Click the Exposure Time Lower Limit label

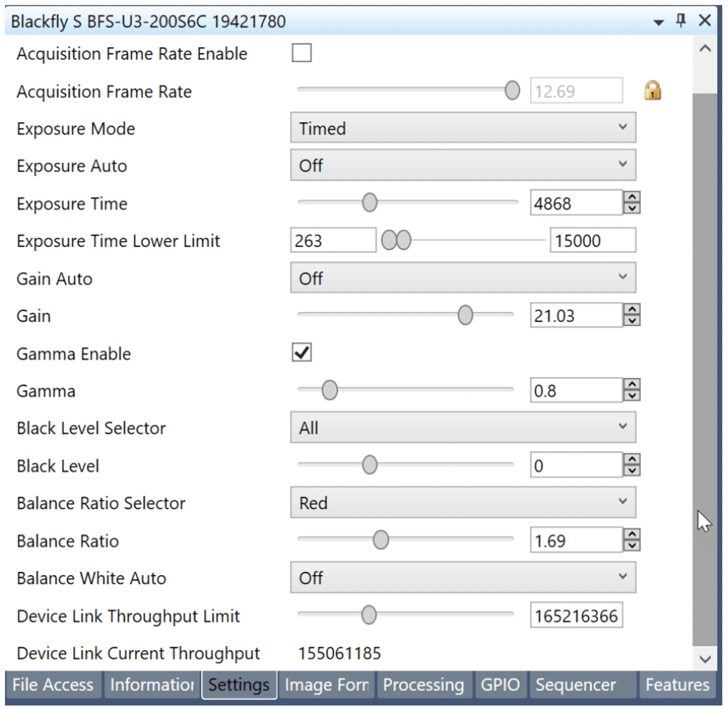coord(118,241)
